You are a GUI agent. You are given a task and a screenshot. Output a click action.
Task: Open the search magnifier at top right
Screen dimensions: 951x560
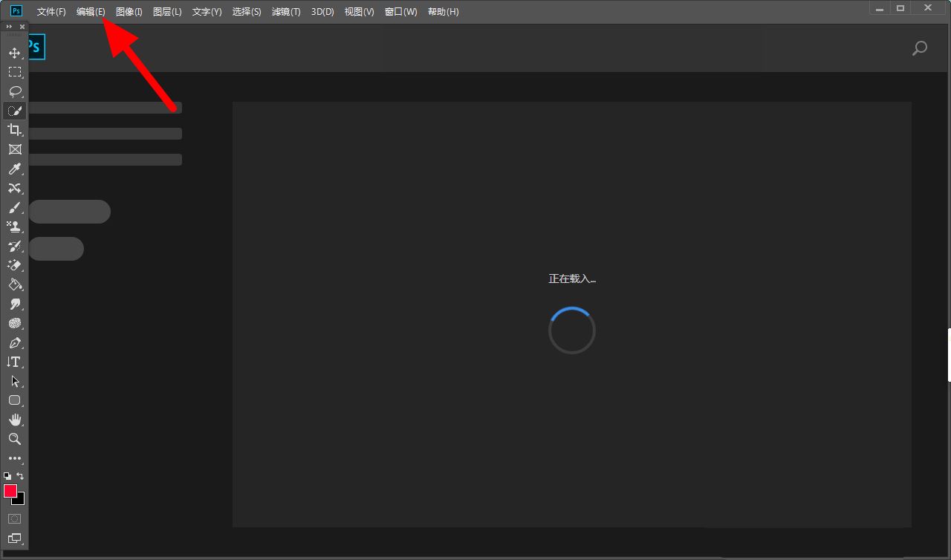click(920, 49)
